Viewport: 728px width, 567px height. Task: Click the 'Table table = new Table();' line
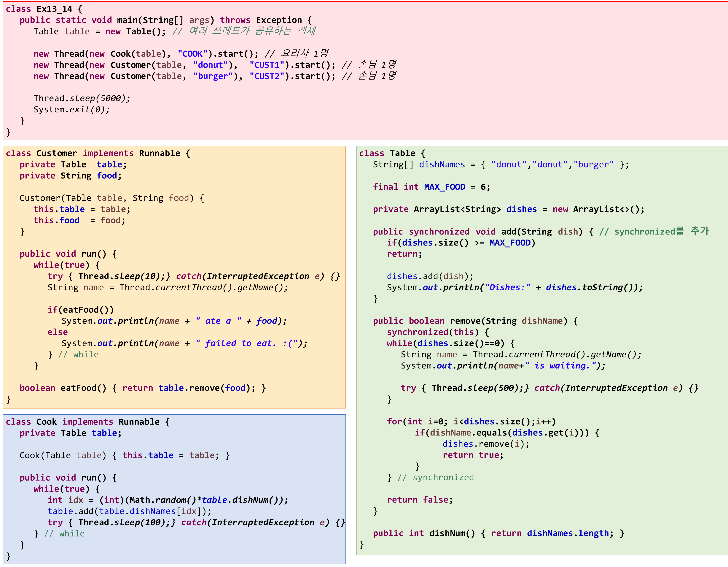coord(100,32)
